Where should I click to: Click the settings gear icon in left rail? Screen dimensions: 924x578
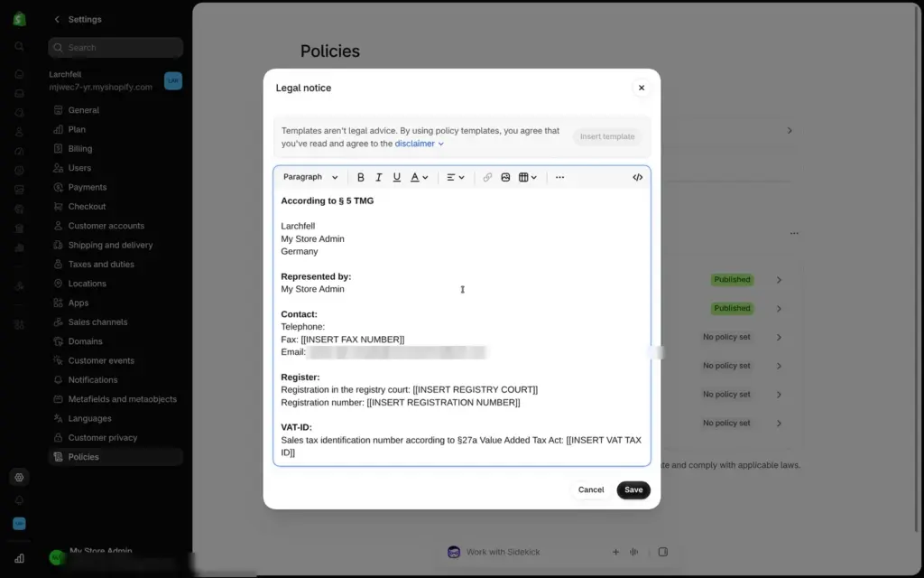click(x=20, y=477)
